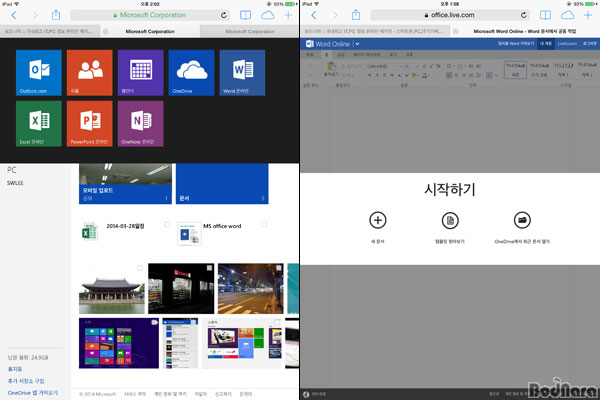The height and width of the screenshot is (400, 600).
Task: Click the 시작하기 heading
Action: [450, 189]
